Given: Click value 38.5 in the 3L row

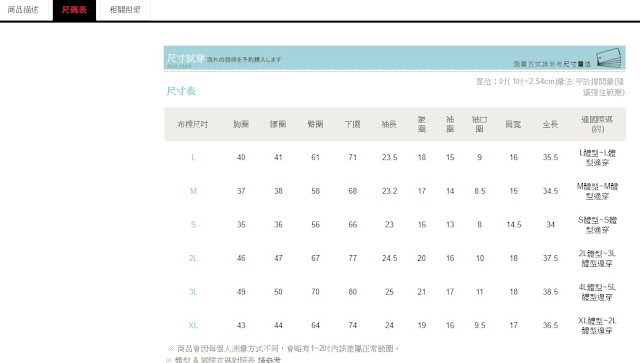Looking at the screenshot, I should (x=550, y=292).
